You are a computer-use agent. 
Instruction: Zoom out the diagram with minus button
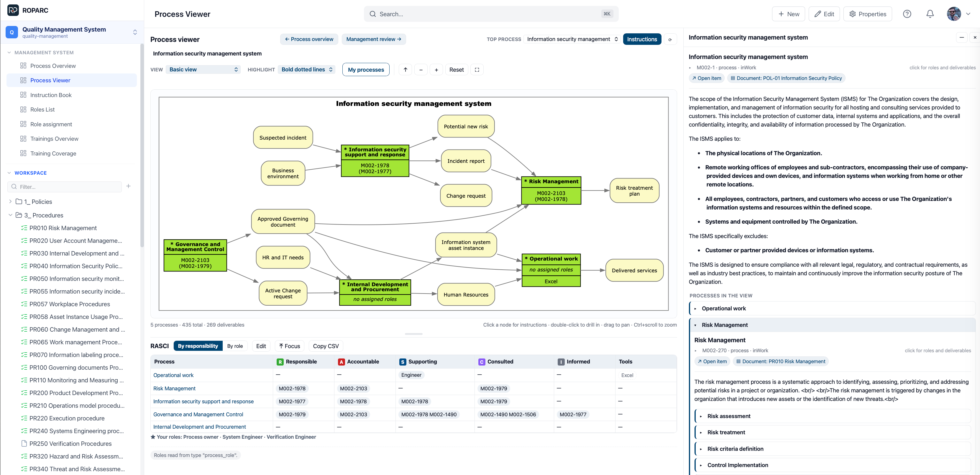point(421,70)
